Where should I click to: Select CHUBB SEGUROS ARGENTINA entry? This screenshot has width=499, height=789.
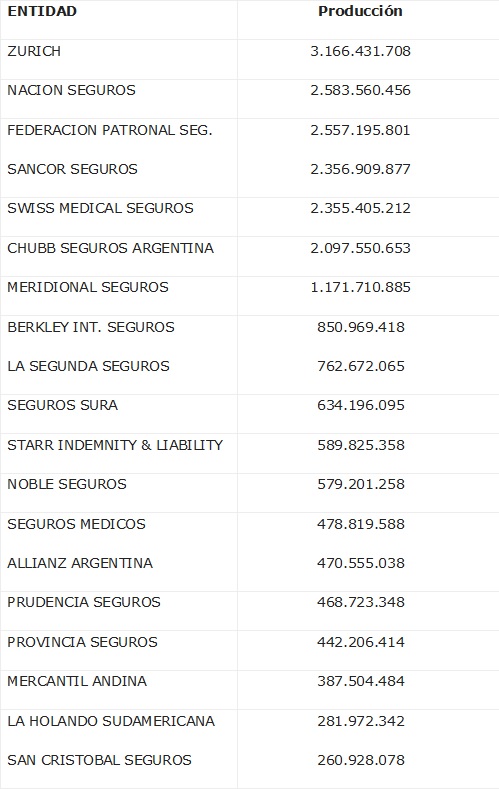110,248
